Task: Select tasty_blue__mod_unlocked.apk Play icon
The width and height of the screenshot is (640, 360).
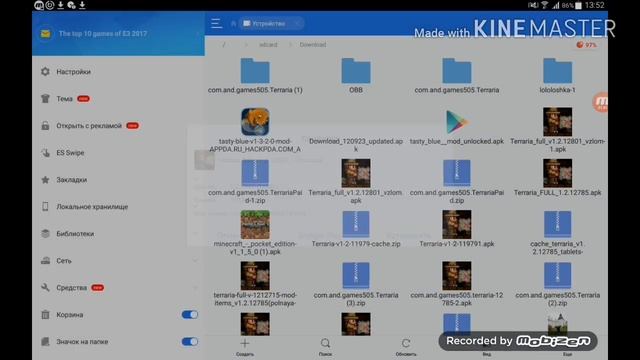Action: [x=457, y=122]
